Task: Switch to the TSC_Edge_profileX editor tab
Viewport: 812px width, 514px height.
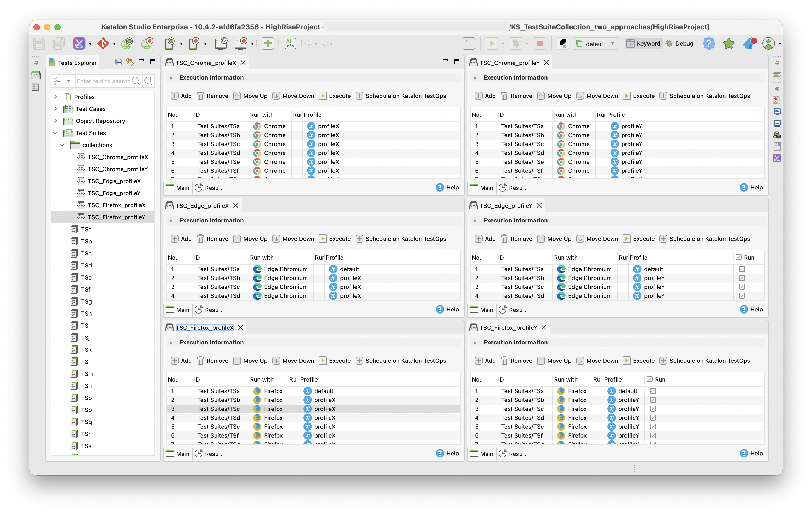Action: pos(202,206)
